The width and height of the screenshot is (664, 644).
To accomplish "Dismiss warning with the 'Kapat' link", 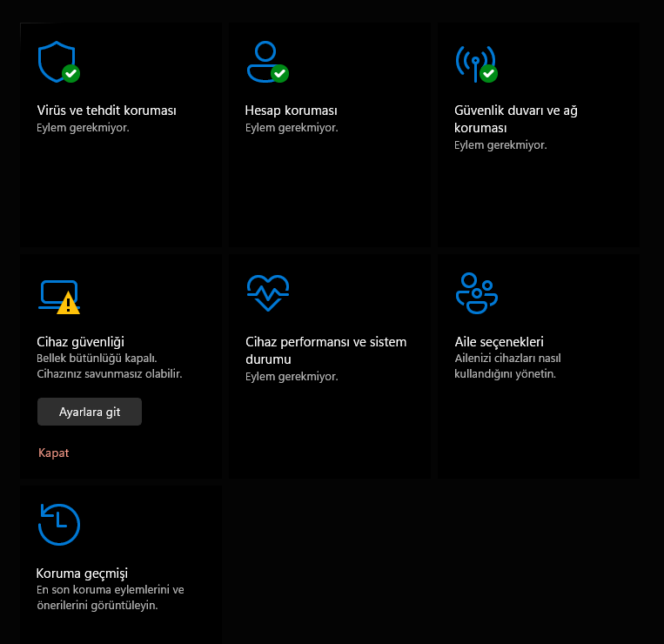I will (x=53, y=453).
